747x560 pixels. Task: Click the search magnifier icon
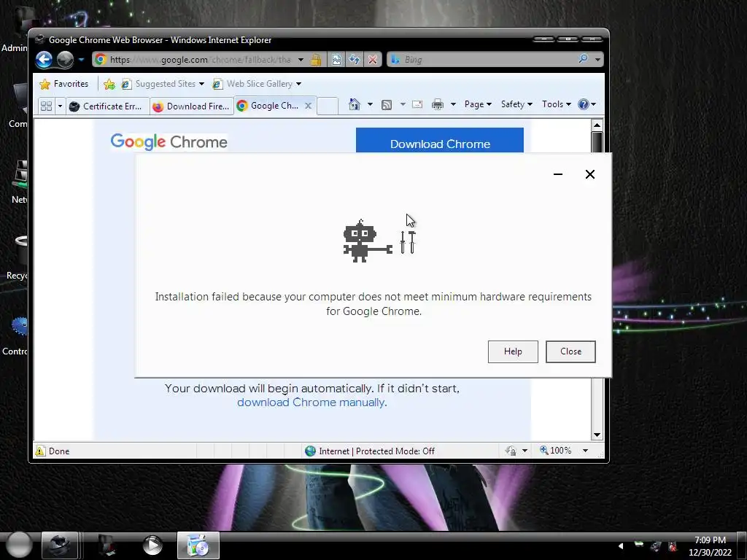coord(583,59)
